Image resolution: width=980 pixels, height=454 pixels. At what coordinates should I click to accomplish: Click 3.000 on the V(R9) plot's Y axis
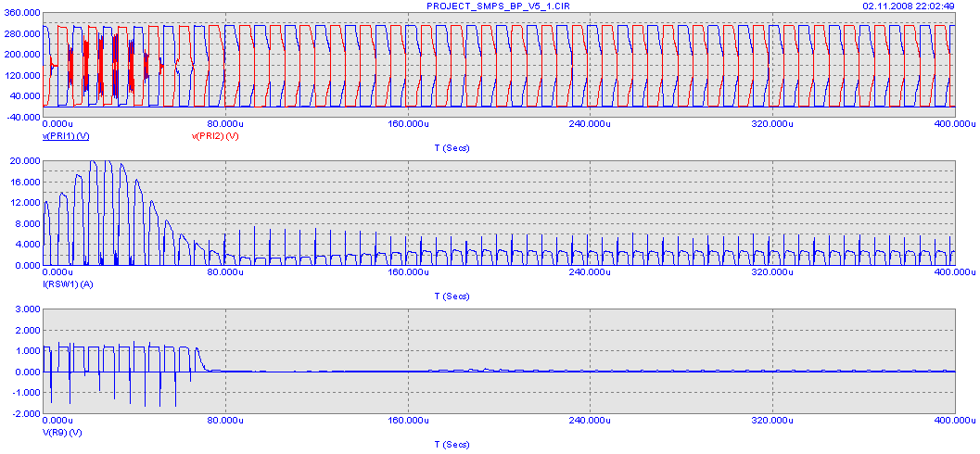[27, 309]
